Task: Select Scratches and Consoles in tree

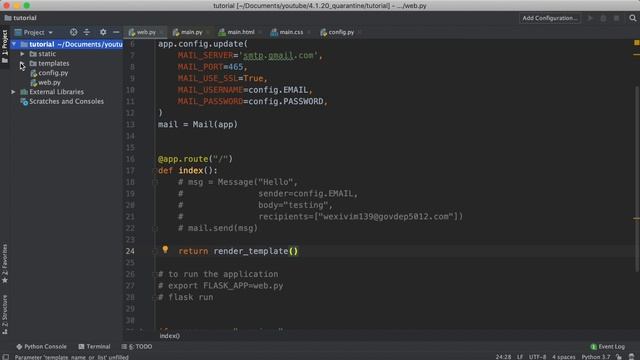Action: pyautogui.click(x=66, y=102)
